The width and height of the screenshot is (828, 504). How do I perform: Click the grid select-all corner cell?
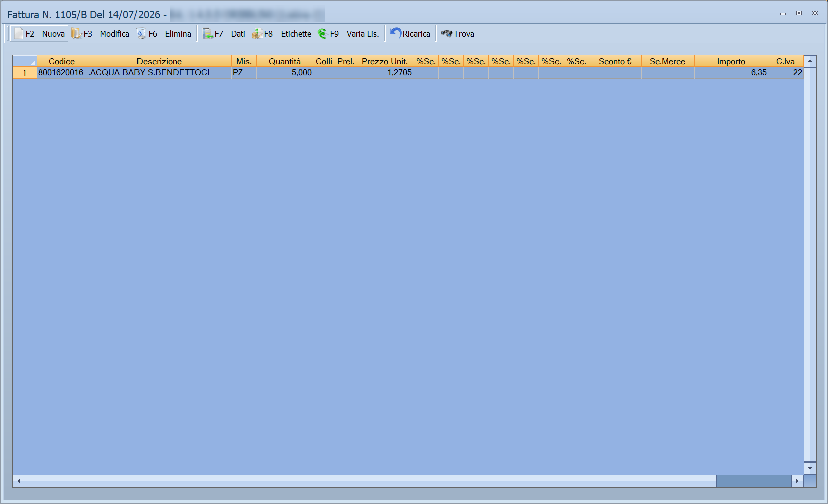(25, 61)
